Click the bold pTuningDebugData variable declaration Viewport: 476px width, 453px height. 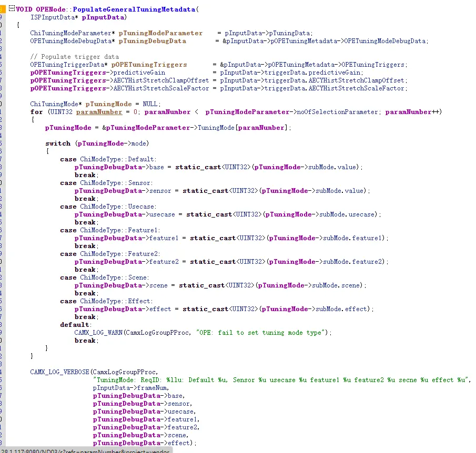pyautogui.click(x=153, y=41)
